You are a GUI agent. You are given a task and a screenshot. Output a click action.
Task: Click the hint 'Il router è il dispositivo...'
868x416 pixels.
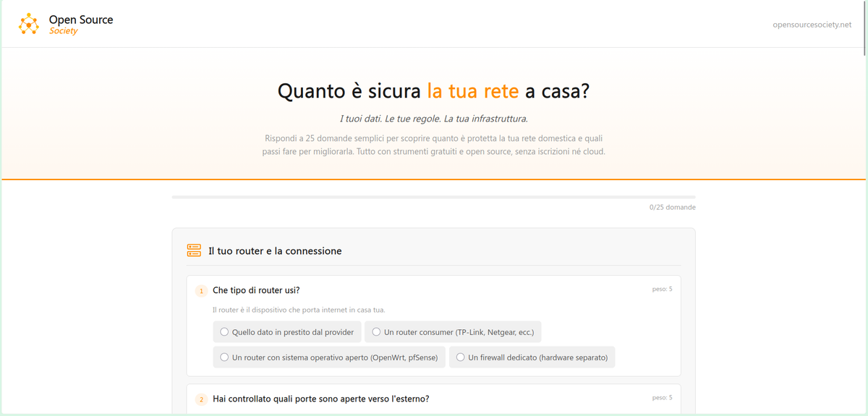click(x=299, y=310)
